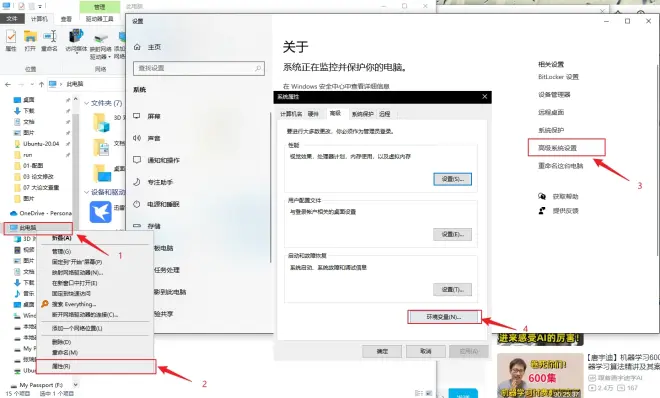Image resolution: width=660 pixels, height=398 pixels.
Task: Select Ubuntu-20.04 in Quick access
Action: click(41, 143)
